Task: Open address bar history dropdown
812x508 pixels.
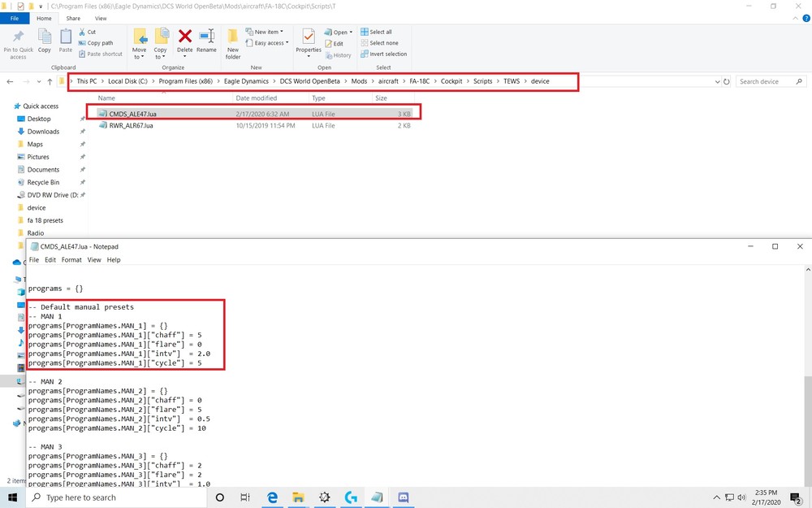Action: click(717, 81)
